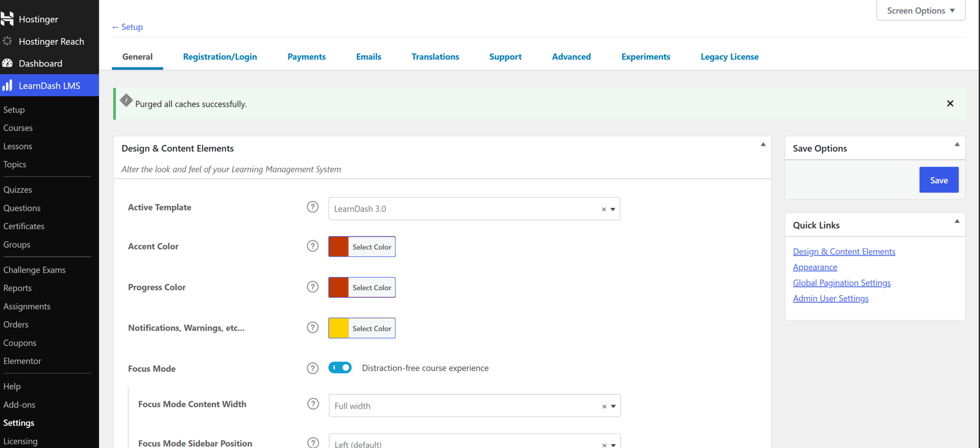Follow the Global Pagination Settings quick link

(x=842, y=283)
